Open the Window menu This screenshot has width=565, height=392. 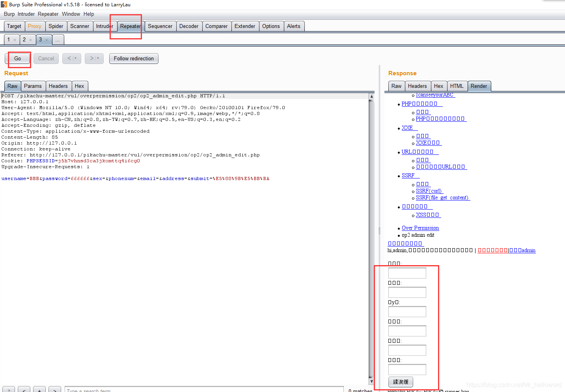[71, 14]
